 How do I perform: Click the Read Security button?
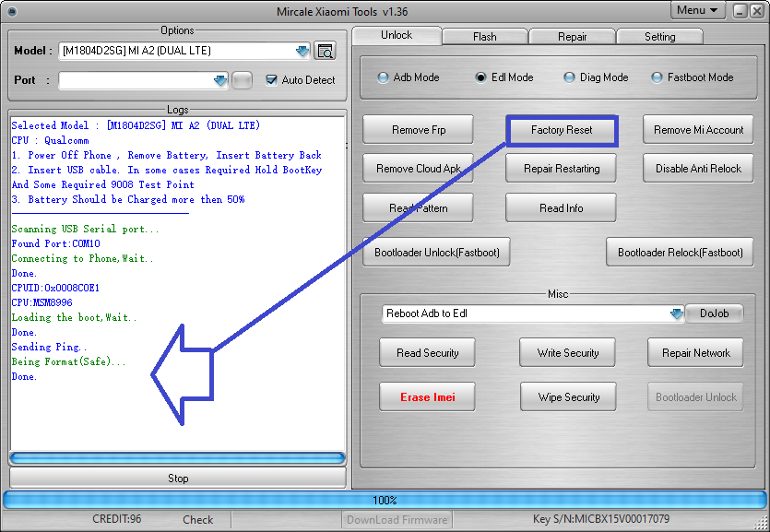[427, 353]
